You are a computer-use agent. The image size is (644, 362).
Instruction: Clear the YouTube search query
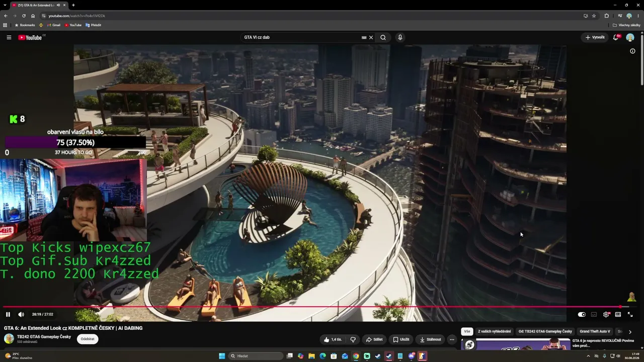tap(371, 37)
